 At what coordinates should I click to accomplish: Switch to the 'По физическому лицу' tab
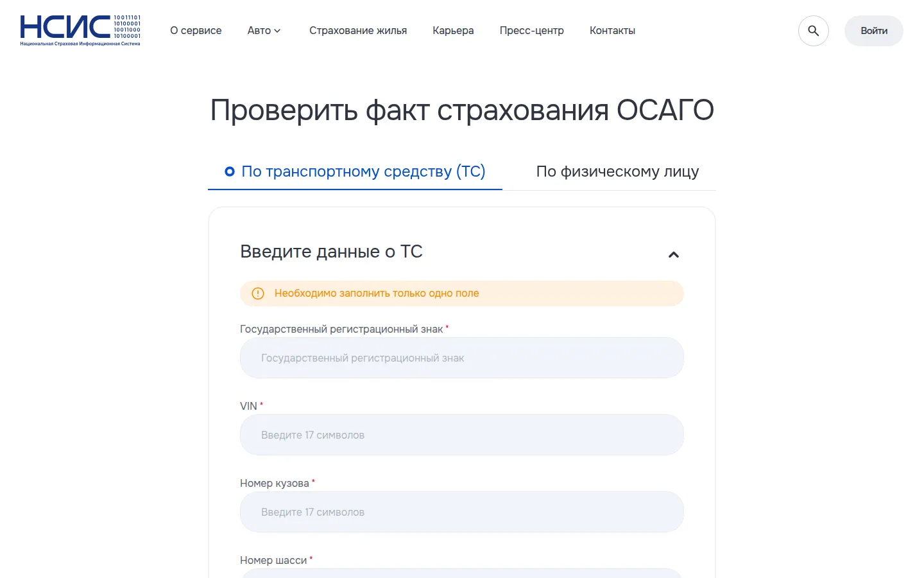pyautogui.click(x=617, y=171)
